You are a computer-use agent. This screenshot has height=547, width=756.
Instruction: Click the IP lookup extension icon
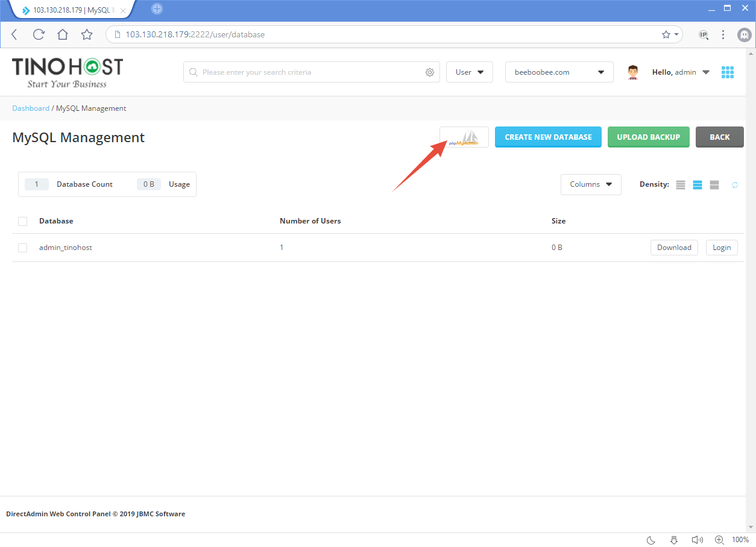pyautogui.click(x=704, y=34)
